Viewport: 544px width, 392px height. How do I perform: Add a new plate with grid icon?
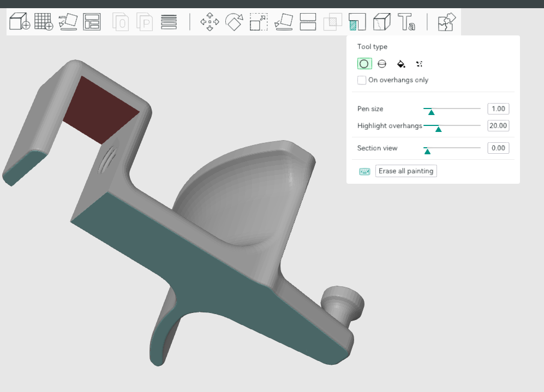(x=44, y=22)
